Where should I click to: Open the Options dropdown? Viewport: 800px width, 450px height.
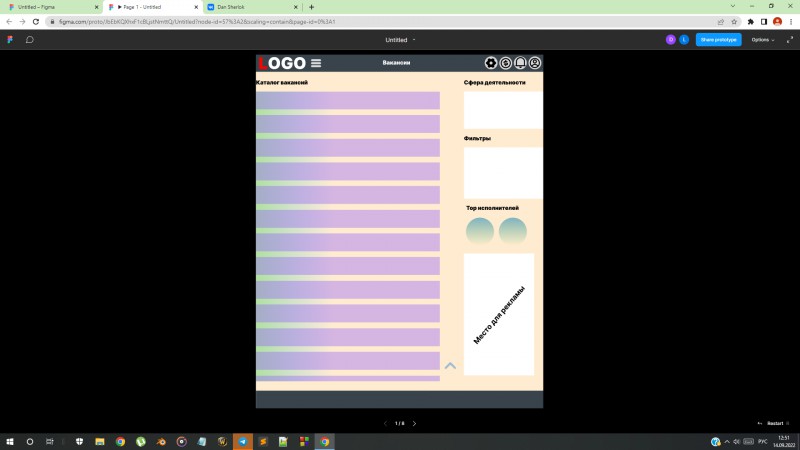(x=763, y=39)
